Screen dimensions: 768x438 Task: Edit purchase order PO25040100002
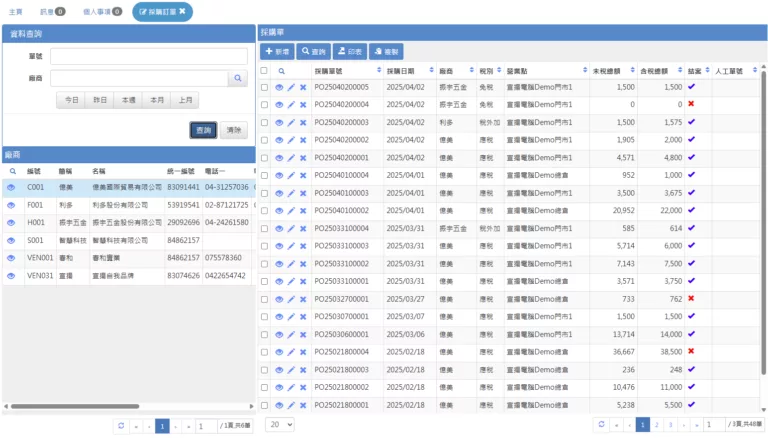click(291, 211)
